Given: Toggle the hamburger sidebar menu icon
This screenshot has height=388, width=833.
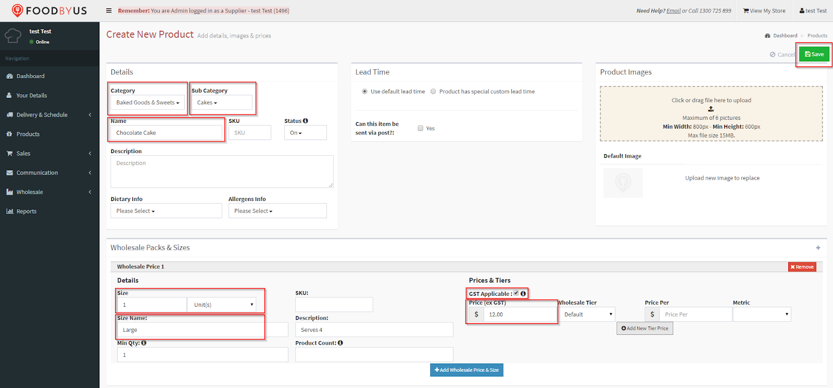Looking at the screenshot, I should pyautogui.click(x=108, y=10).
